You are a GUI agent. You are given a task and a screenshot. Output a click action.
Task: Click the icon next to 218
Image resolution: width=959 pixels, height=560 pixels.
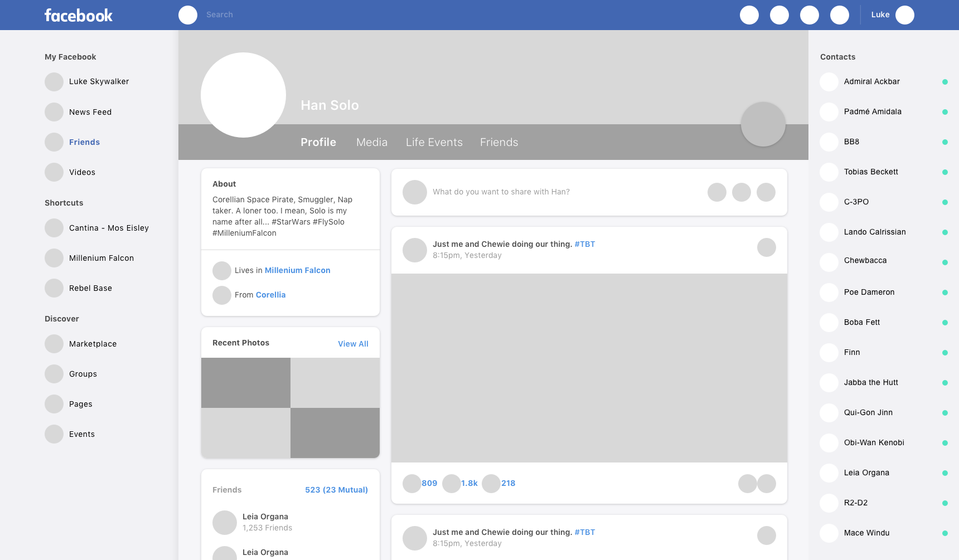(491, 484)
